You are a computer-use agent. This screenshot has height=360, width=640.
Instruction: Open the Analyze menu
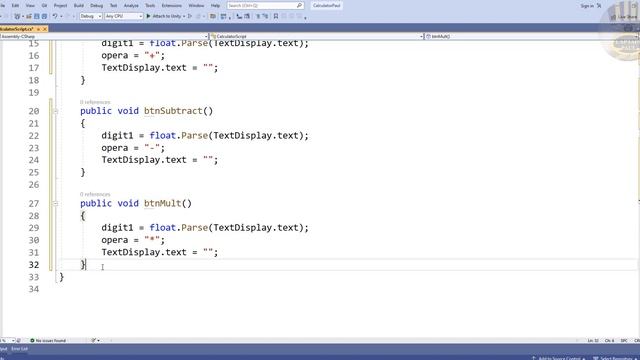[x=131, y=6]
